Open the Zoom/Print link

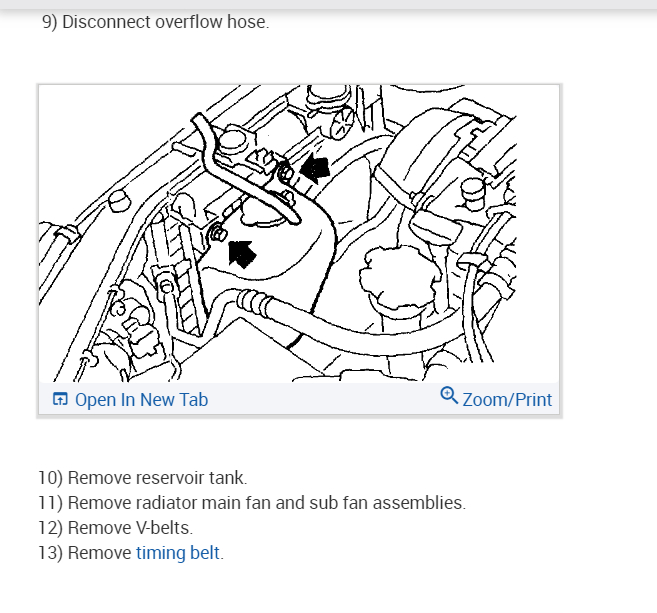click(x=496, y=397)
